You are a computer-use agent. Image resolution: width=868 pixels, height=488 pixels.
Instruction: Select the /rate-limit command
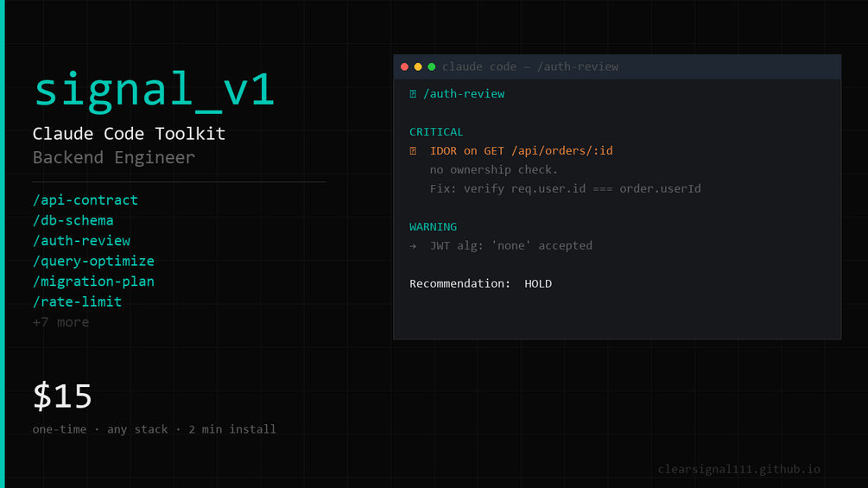point(77,302)
